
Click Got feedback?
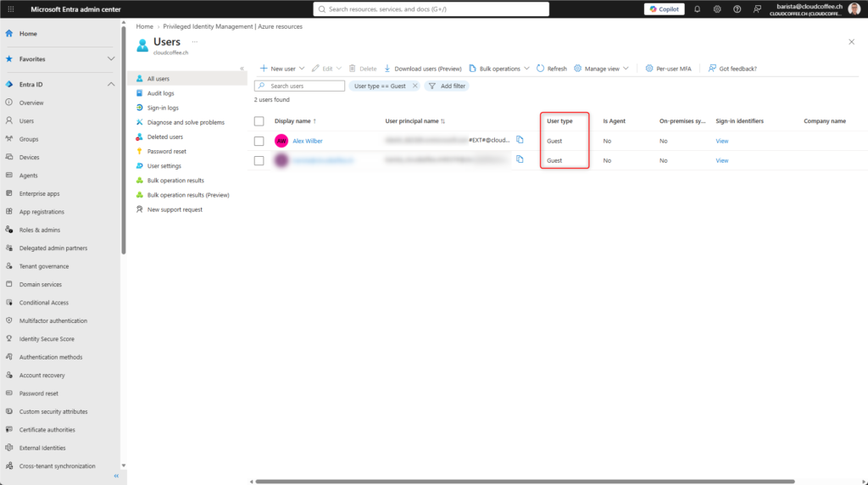point(732,69)
